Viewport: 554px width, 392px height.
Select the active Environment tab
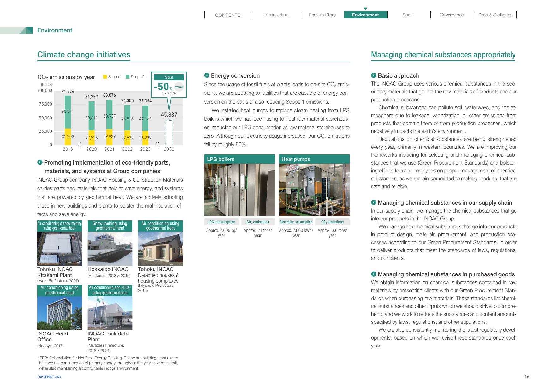point(365,15)
